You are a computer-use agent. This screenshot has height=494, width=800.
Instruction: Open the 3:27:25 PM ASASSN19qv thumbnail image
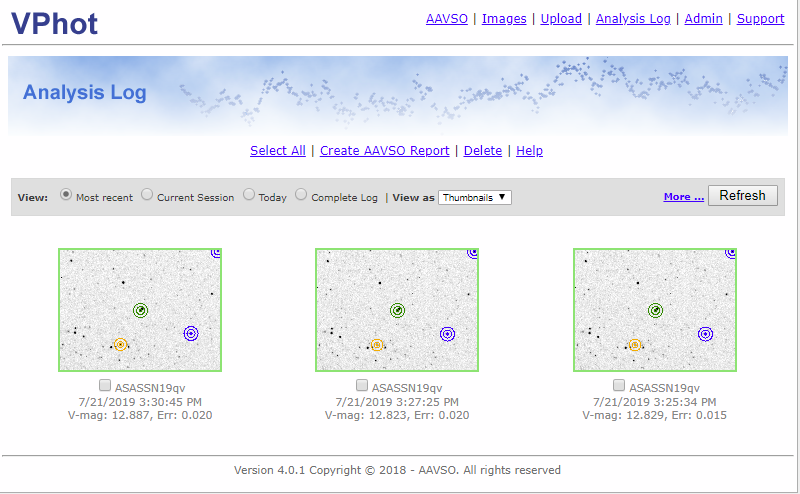pos(397,310)
